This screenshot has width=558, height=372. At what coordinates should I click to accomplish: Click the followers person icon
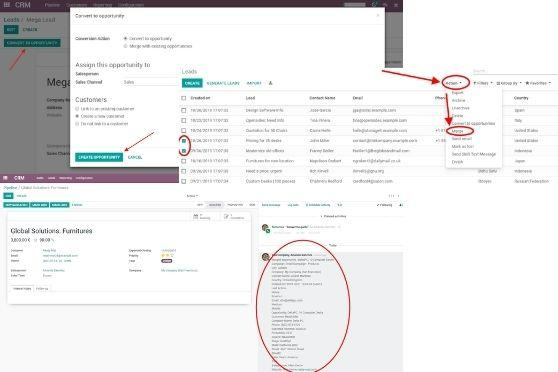[x=401, y=205]
